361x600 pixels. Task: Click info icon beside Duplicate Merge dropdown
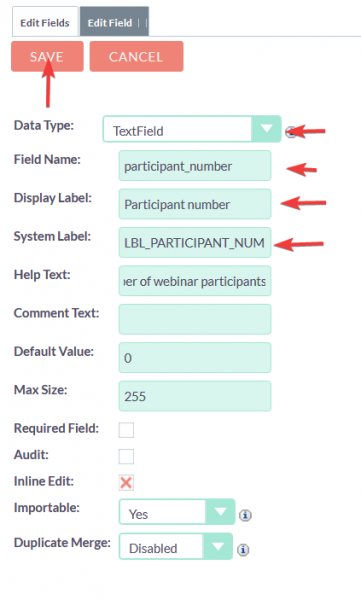243,549
